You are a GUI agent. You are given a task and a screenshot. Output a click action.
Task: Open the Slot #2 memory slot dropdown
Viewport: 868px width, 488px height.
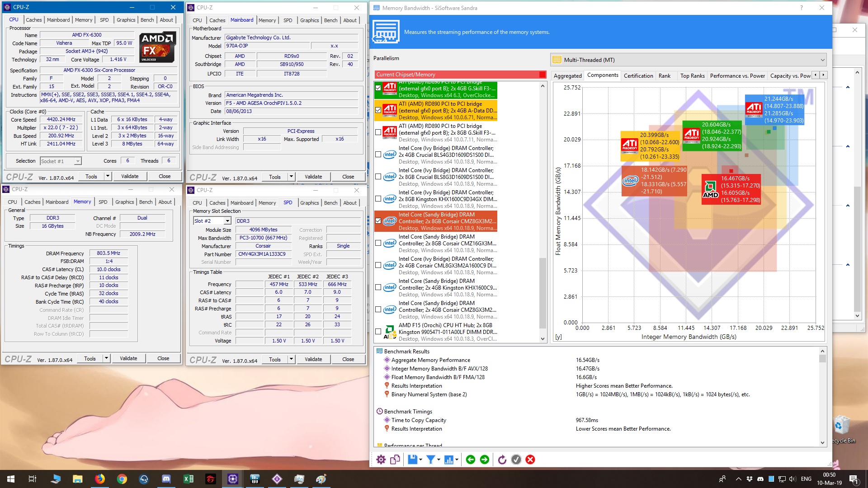(227, 221)
